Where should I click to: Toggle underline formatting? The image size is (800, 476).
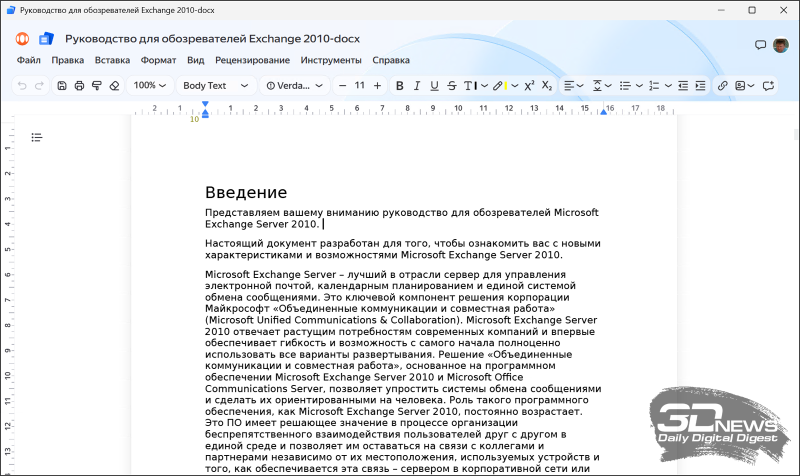pos(434,86)
